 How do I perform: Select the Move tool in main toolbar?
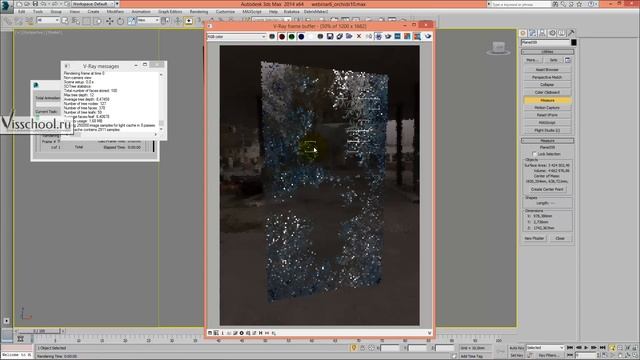[109, 20]
